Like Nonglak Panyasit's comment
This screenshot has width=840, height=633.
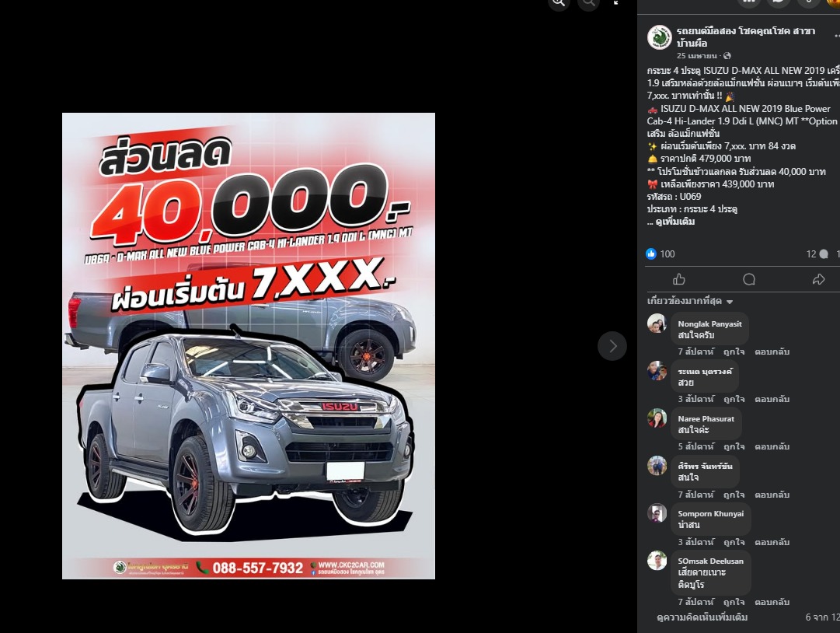(x=734, y=351)
